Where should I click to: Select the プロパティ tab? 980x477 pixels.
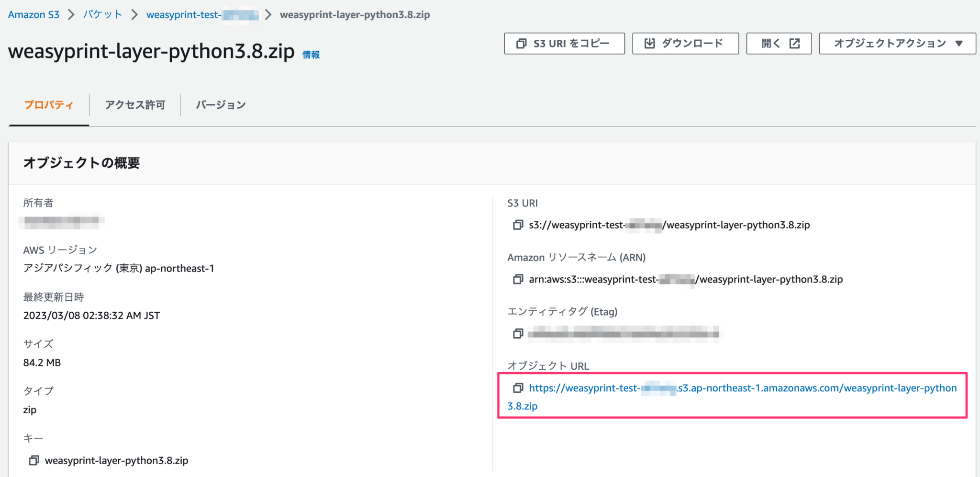[x=49, y=104]
